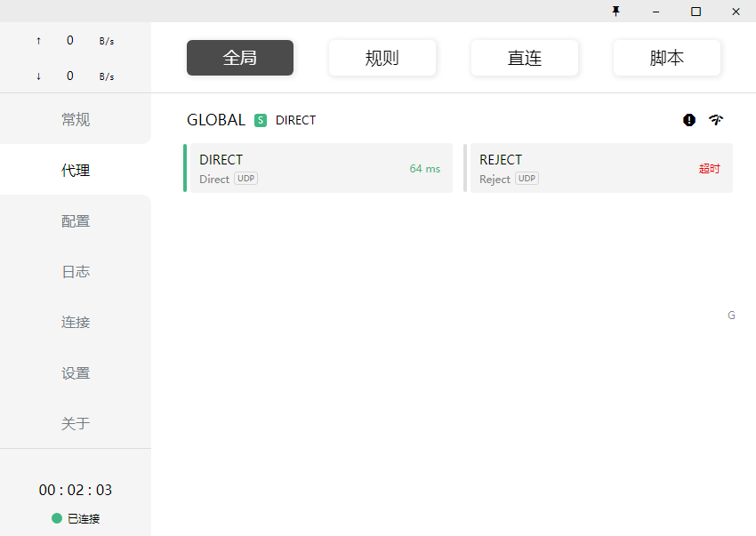Image resolution: width=756 pixels, height=536 pixels.
Task: Click the green S selector badge
Action: click(x=261, y=120)
